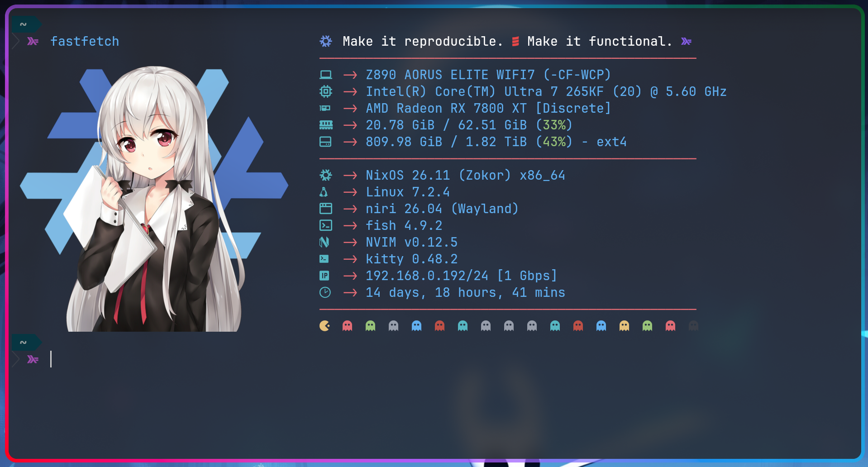This screenshot has width=868, height=467.
Task: Click the first pink ghost after Pac-Man
Action: (347, 326)
